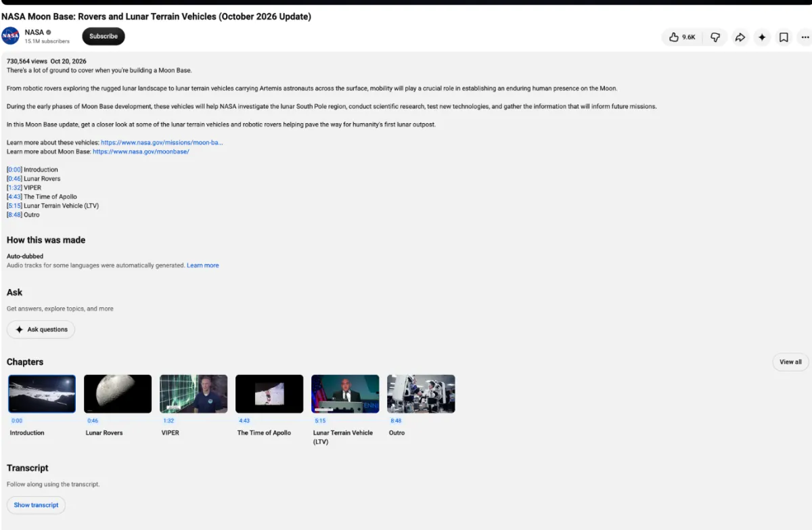Click the 1:32 time under VIPER thumbnail
Viewport: 812px width, 530px height.
click(168, 421)
